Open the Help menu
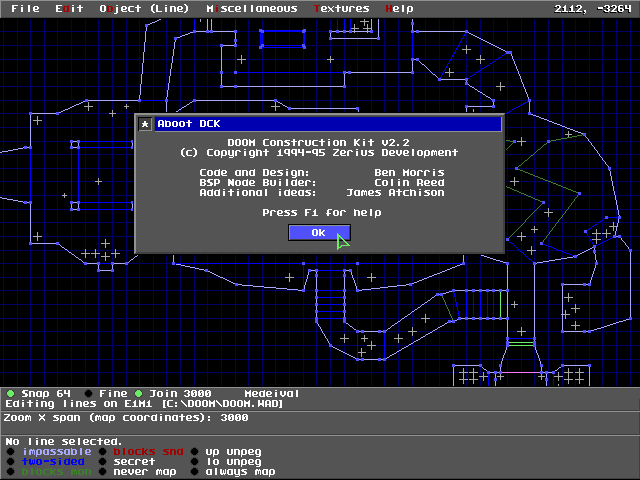 point(399,9)
